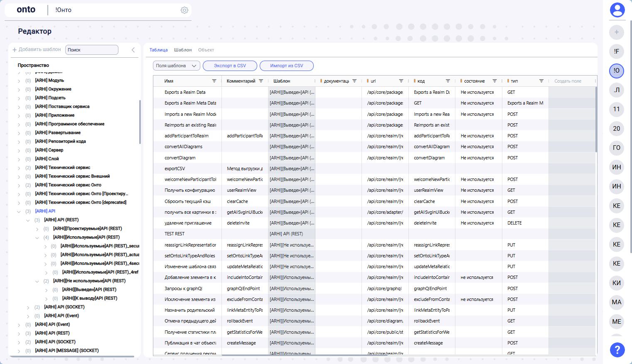Collapse the [ARHI] API (REST) child node

28,220
